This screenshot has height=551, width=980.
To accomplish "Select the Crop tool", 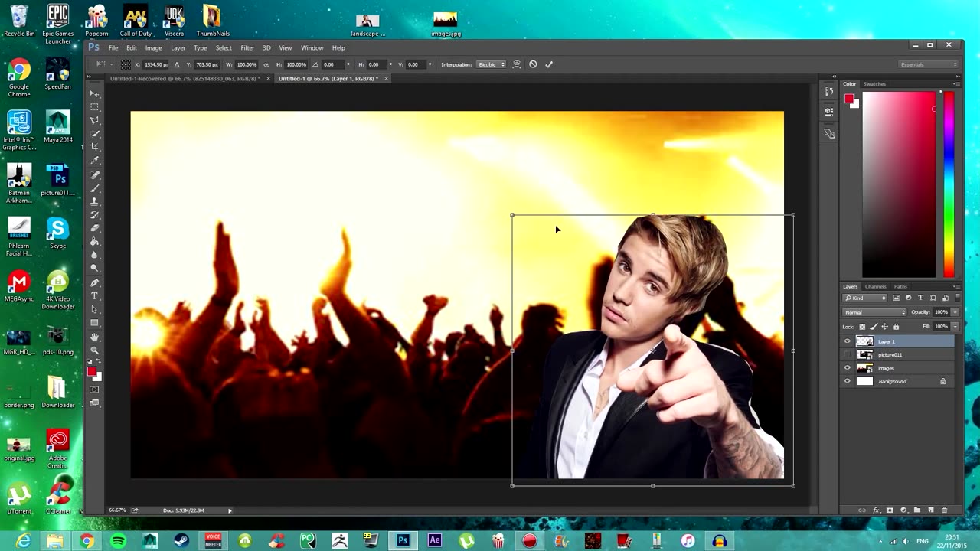I will pos(95,146).
